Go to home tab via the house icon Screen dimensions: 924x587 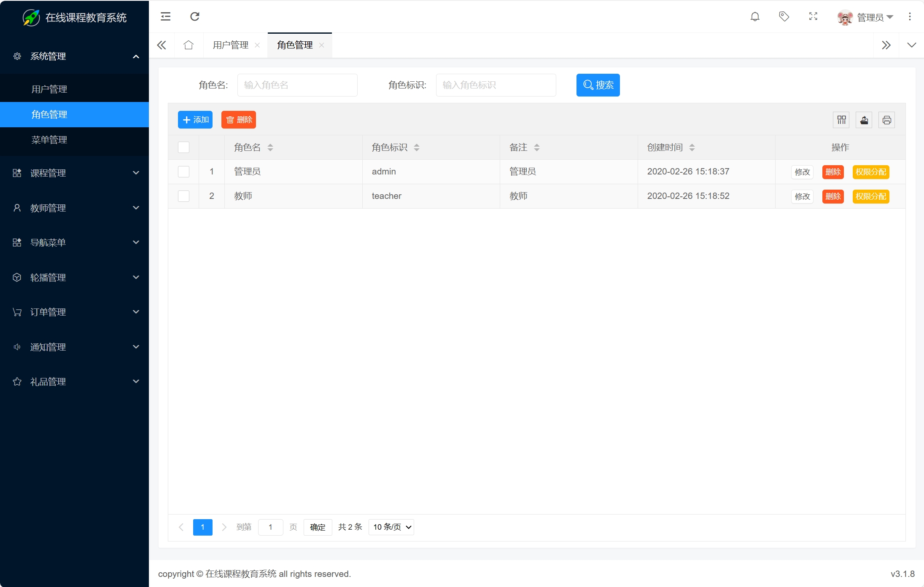pyautogui.click(x=189, y=45)
